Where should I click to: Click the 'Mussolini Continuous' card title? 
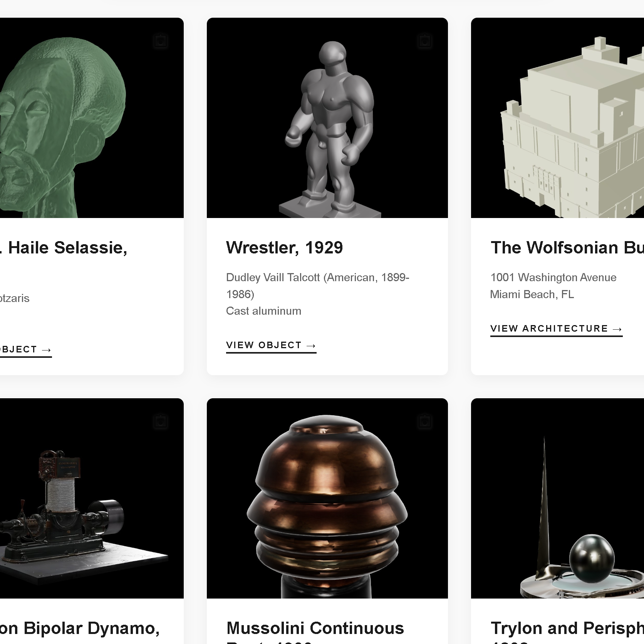click(315, 628)
